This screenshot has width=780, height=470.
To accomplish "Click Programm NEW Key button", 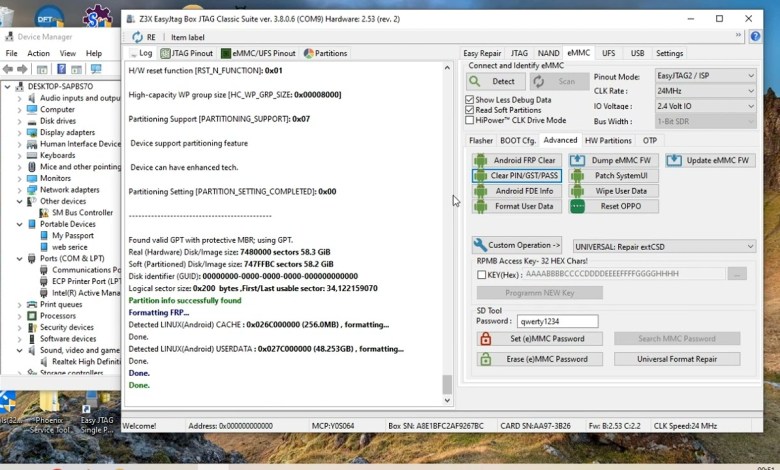I will [540, 293].
